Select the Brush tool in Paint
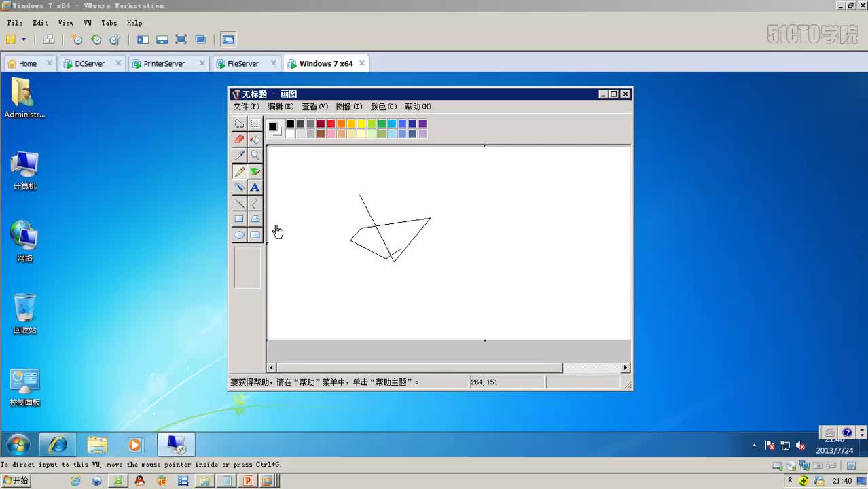Viewport: 868px width, 489px height. tap(255, 172)
